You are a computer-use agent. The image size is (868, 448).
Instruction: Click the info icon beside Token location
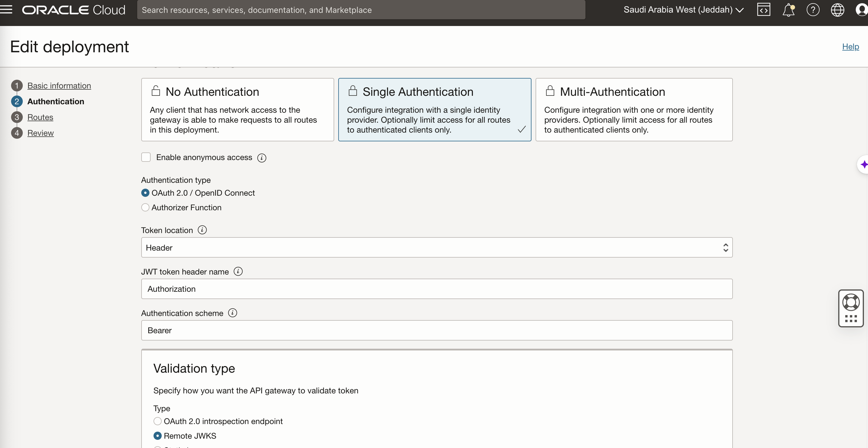202,230
